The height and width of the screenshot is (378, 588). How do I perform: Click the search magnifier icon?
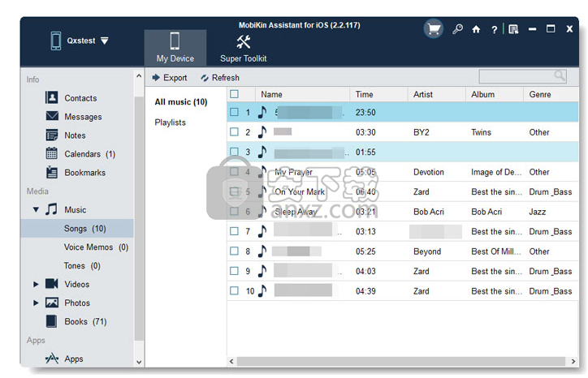point(560,76)
